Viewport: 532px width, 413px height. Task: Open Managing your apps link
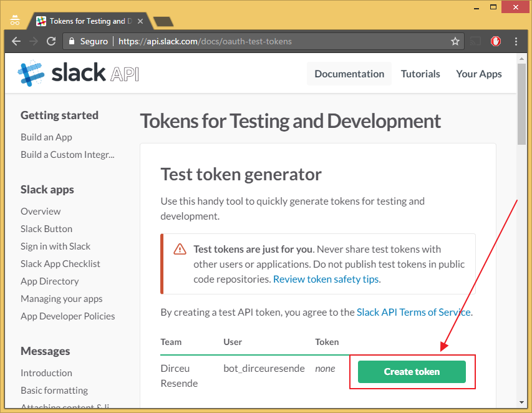[61, 299]
